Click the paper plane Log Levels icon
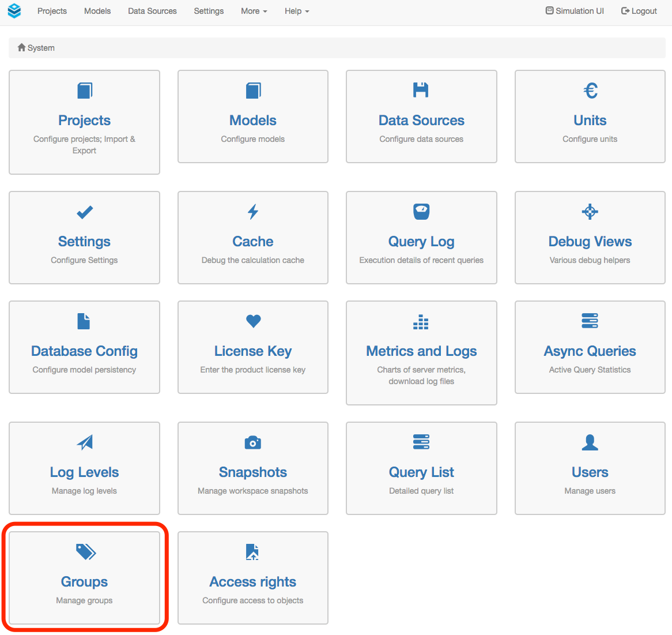The image size is (672, 635). tap(85, 442)
